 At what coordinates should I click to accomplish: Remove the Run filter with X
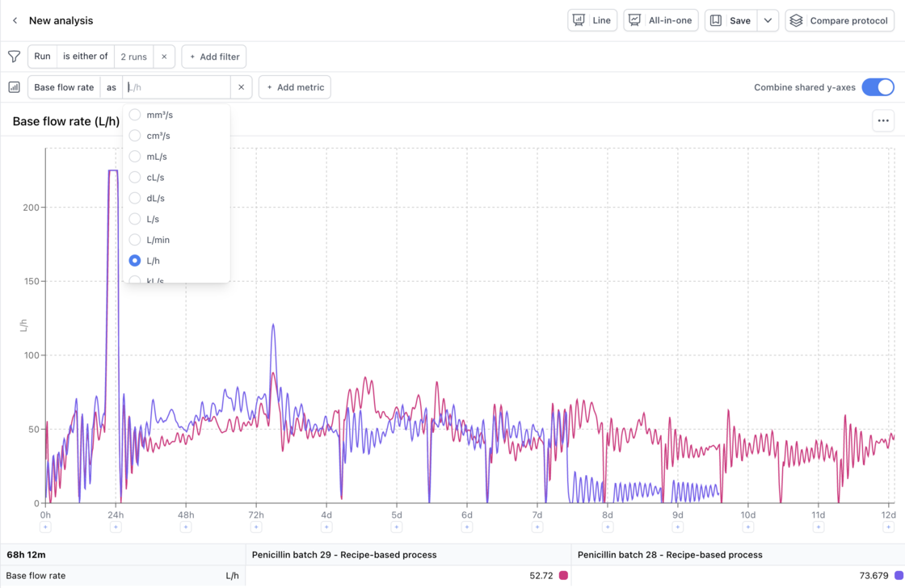[x=164, y=57]
